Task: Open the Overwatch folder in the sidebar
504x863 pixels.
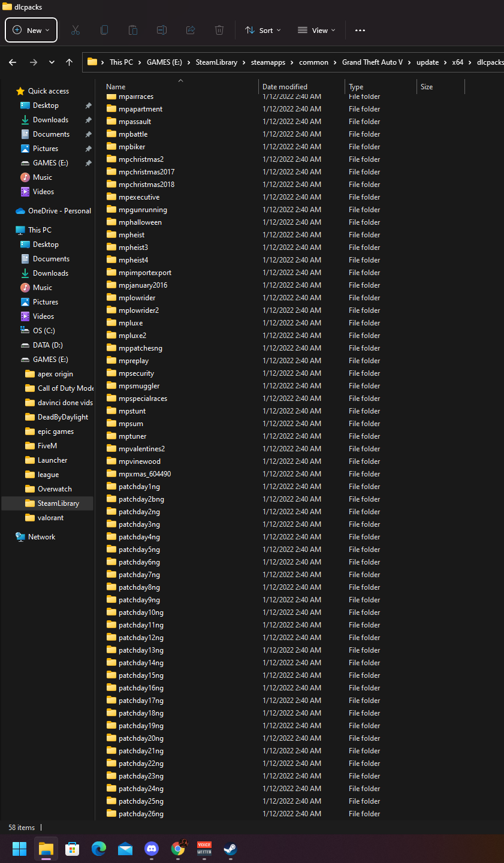Action: [x=55, y=489]
